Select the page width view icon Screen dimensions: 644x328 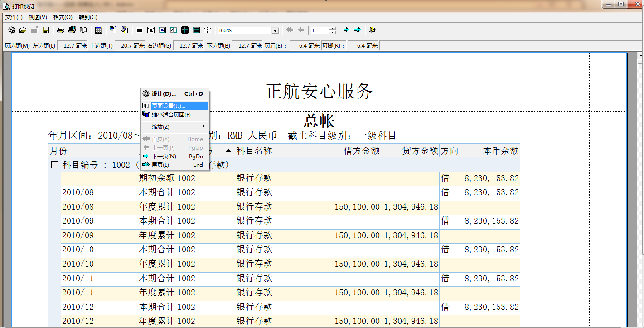click(151, 30)
